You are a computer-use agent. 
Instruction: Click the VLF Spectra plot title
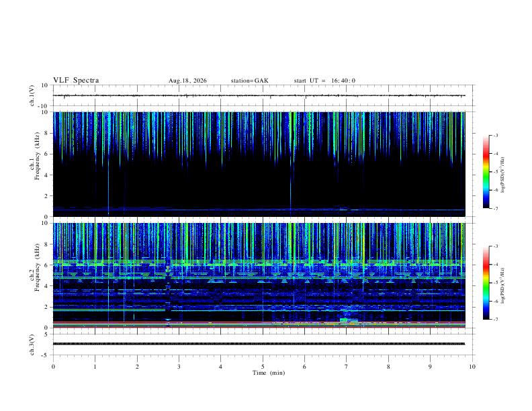pyautogui.click(x=76, y=81)
